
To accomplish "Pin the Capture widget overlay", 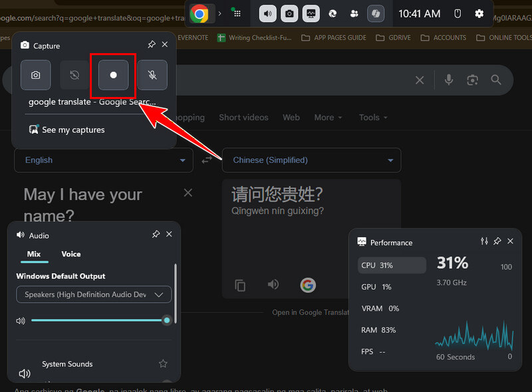I will pyautogui.click(x=152, y=45).
